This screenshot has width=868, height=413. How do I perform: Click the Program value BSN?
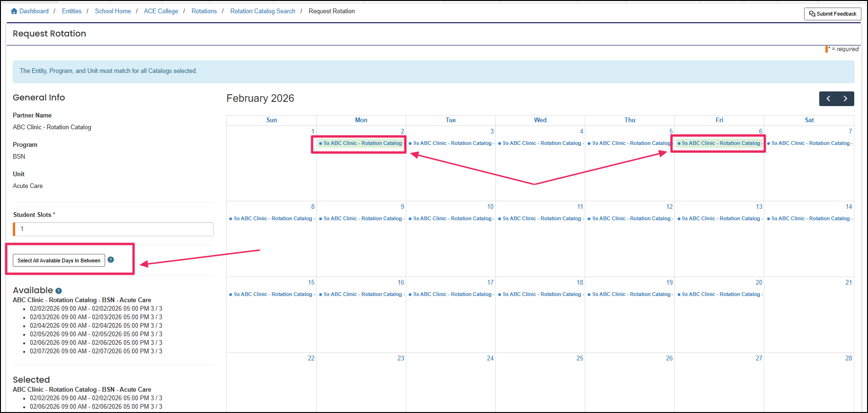19,156
